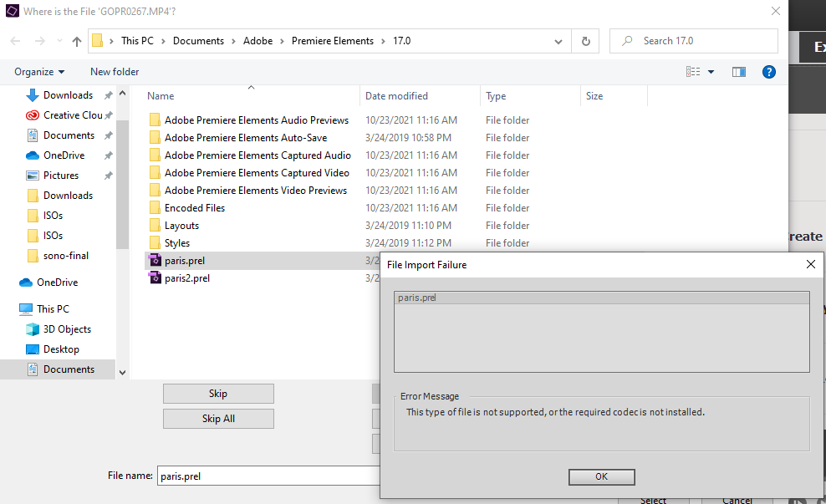Click the Skip All button

(x=218, y=419)
